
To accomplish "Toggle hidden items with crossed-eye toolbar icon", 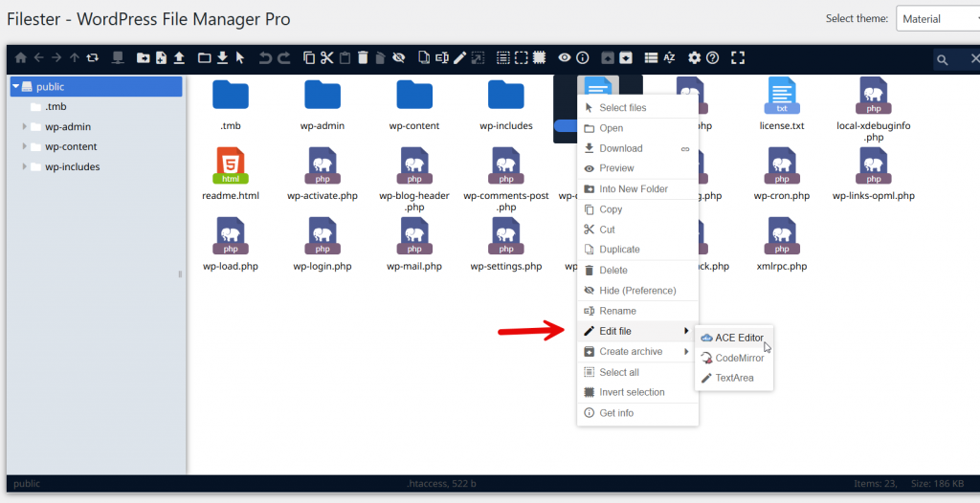I will click(x=398, y=58).
